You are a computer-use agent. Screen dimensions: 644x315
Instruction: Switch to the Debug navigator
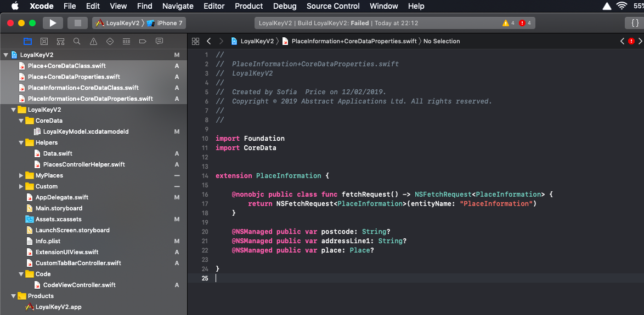point(127,41)
